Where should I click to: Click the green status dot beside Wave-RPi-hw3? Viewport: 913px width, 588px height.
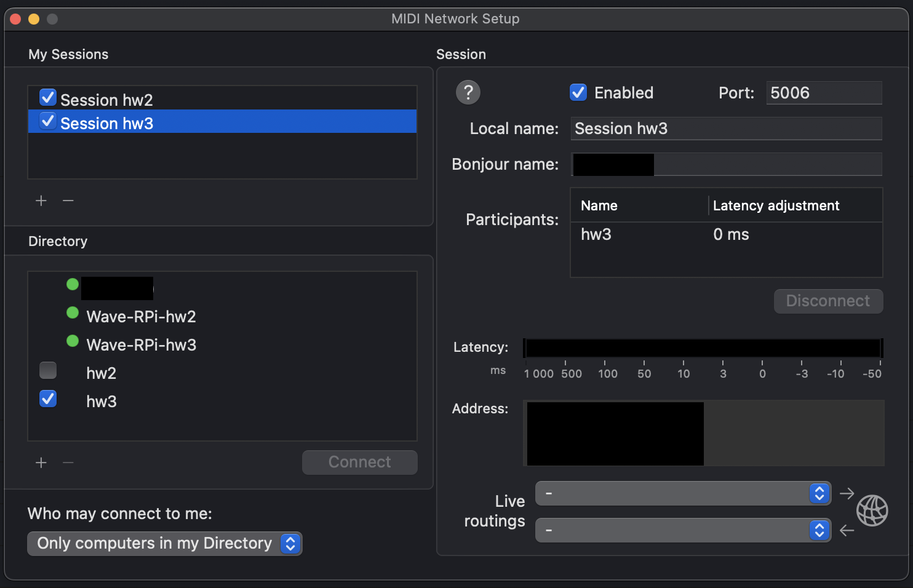coord(73,341)
